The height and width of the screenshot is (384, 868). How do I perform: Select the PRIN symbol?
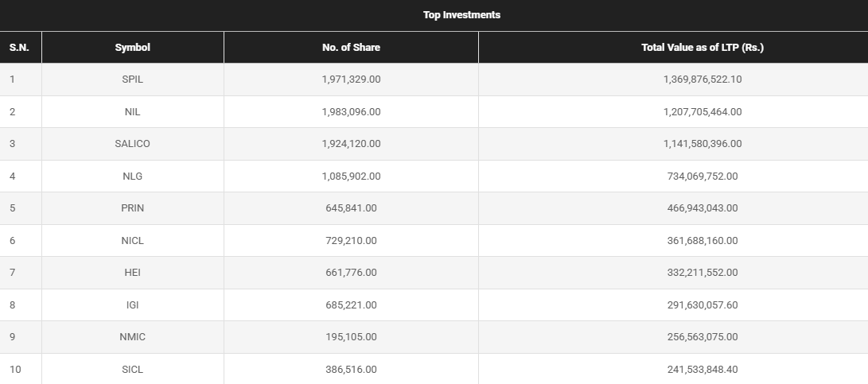[x=132, y=208]
